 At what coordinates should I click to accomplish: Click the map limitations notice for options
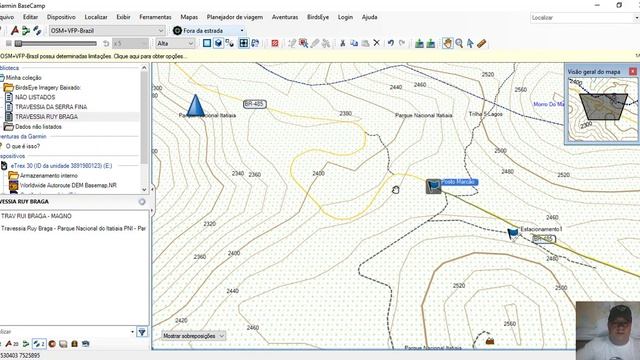tap(93, 56)
